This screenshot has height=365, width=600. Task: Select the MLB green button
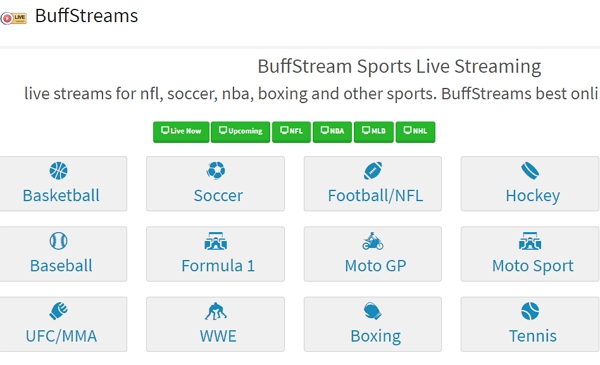click(374, 132)
